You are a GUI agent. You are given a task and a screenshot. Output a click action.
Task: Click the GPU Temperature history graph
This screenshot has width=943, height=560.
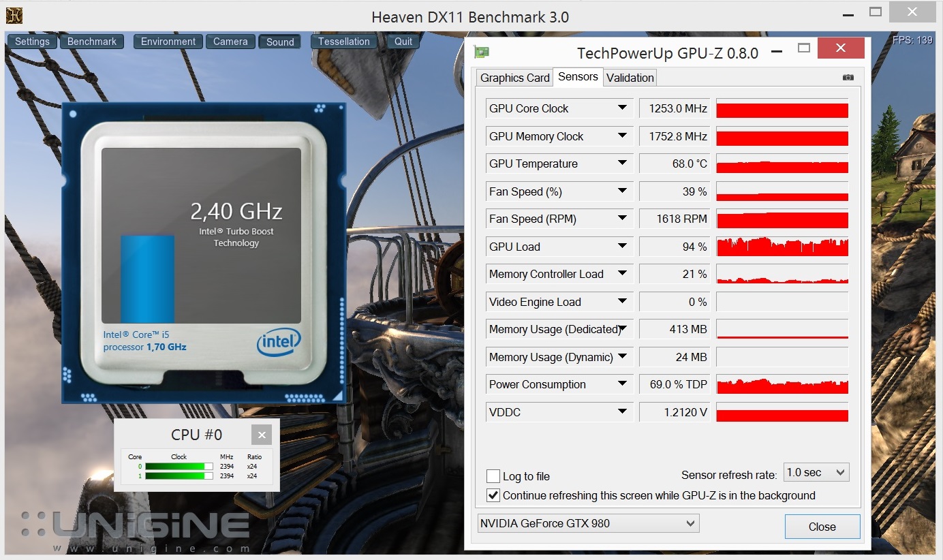782,164
